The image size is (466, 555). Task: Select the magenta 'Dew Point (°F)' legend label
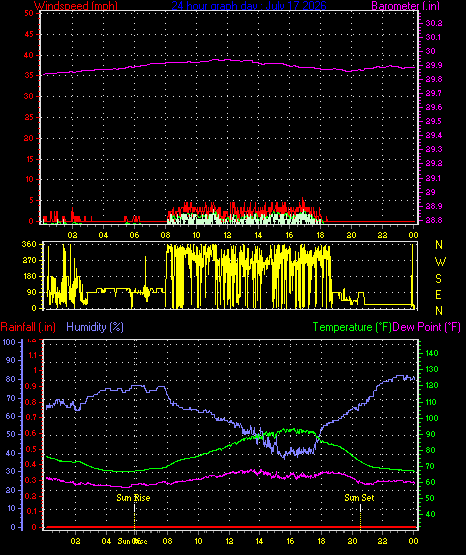[x=427, y=327]
